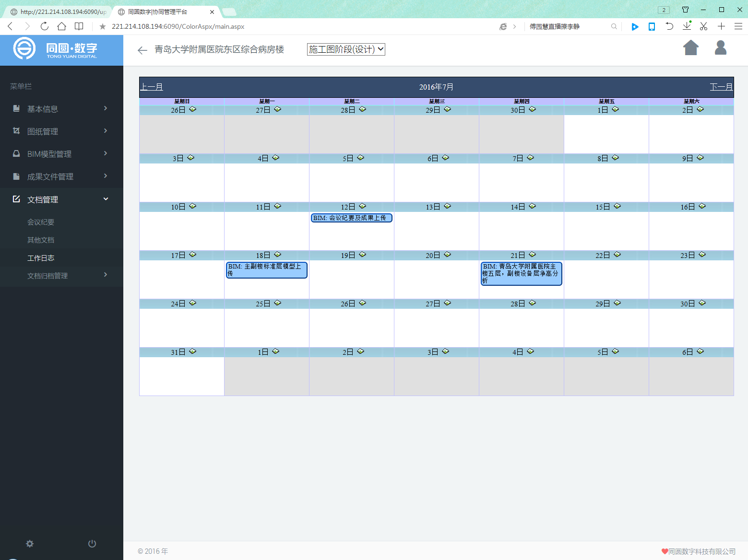
Task: Click the settings gear in sidebar bottom
Action: [30, 544]
